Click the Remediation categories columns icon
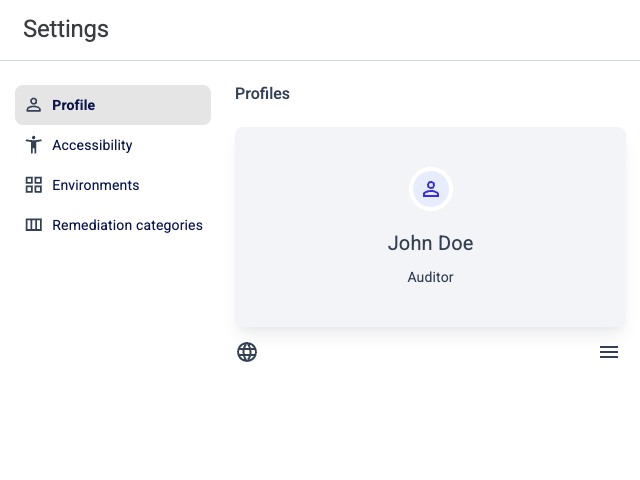 pos(33,225)
